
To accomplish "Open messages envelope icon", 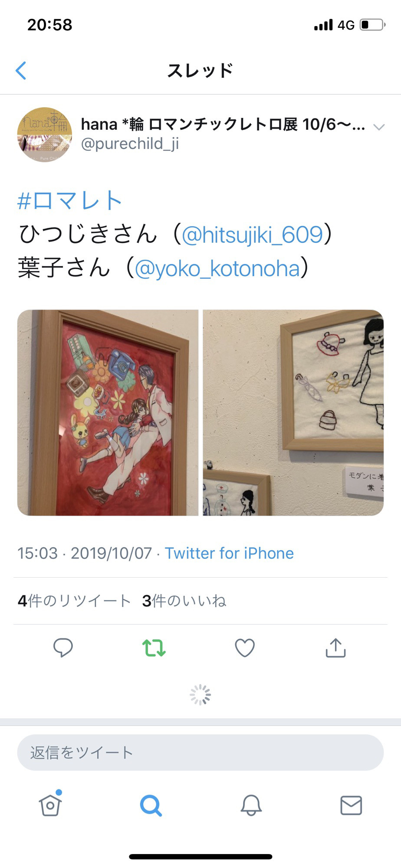I will point(351,806).
